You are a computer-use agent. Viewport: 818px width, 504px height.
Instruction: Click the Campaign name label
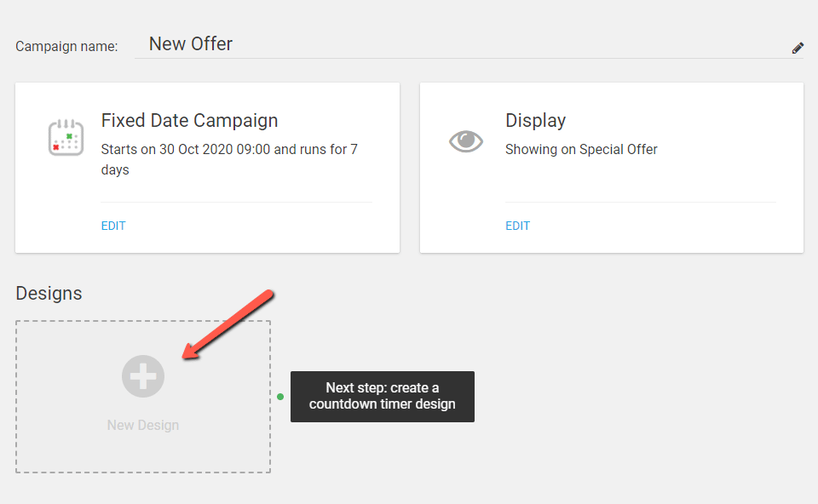click(66, 46)
